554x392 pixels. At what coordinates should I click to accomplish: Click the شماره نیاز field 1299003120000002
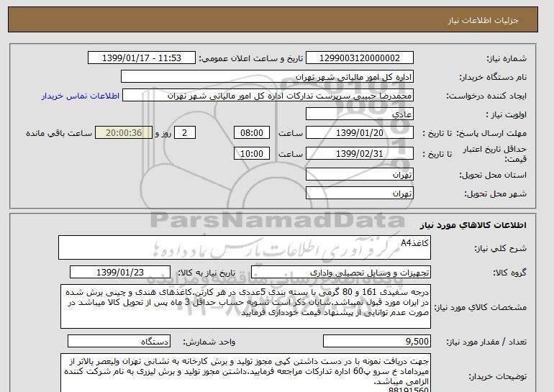360,58
